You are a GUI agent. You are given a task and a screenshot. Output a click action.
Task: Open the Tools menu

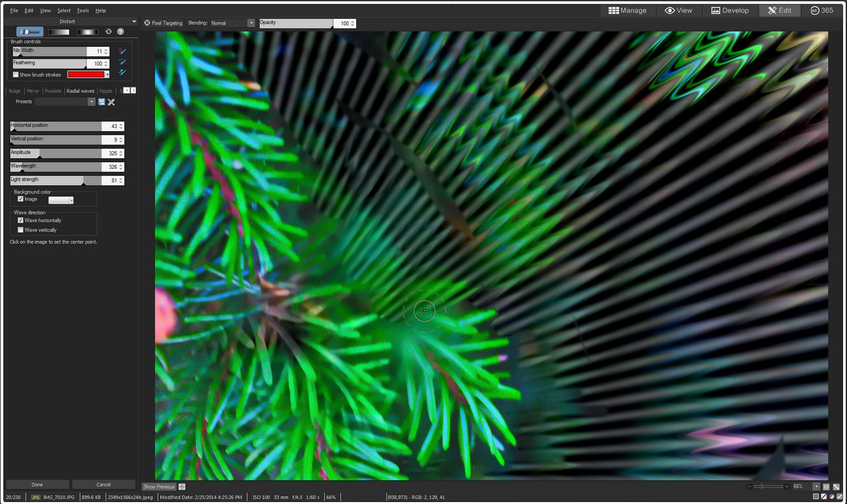[x=83, y=10]
